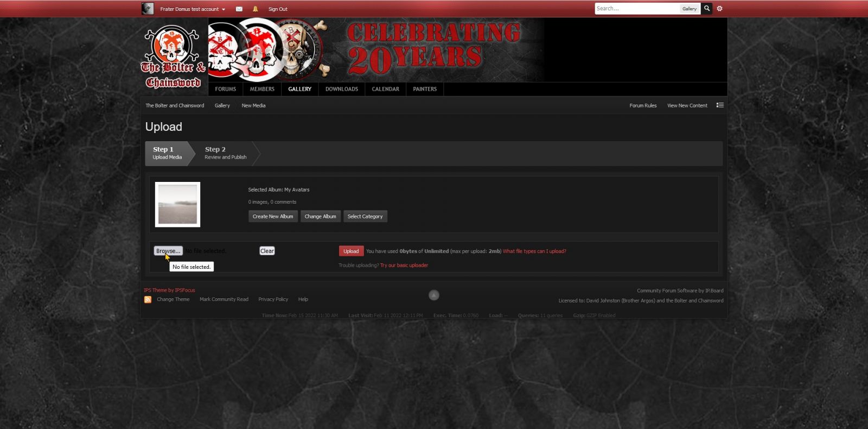The width and height of the screenshot is (868, 429).
Task: Click the user avatar icon
Action: tap(148, 9)
